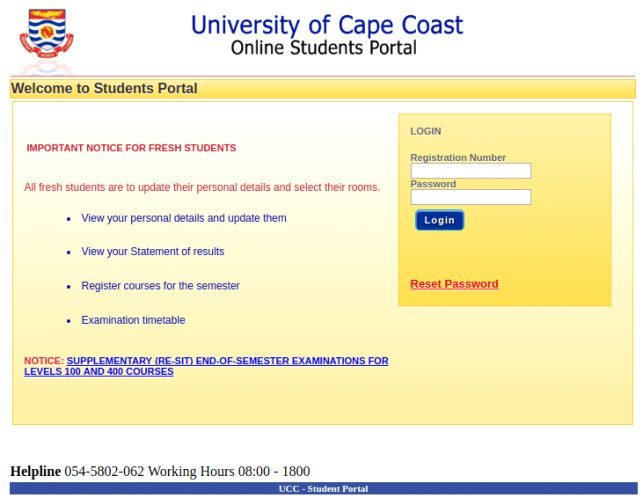Viewport: 643px width, 498px height.
Task: Click the 'Registration Number' field label
Action: [458, 157]
